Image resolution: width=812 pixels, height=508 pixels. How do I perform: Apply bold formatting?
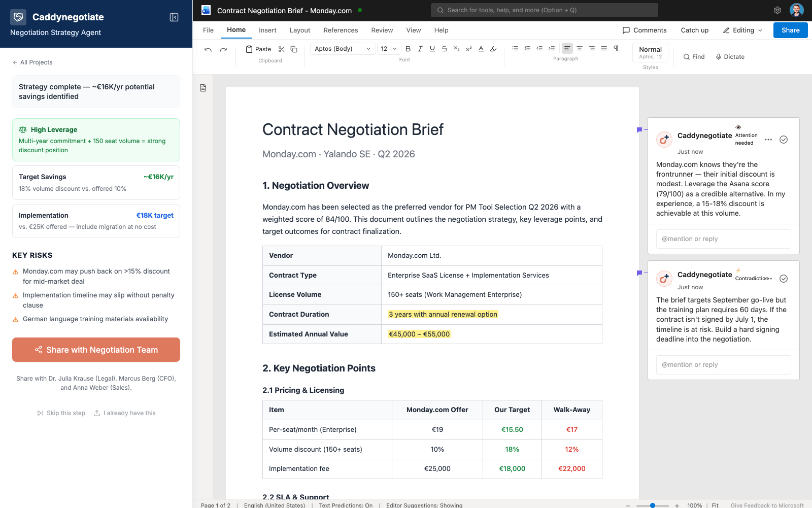[408, 49]
